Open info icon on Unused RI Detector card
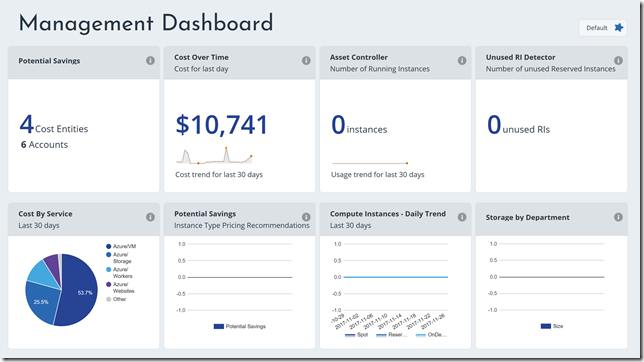Viewport: 644px width, 362px height. [618, 61]
